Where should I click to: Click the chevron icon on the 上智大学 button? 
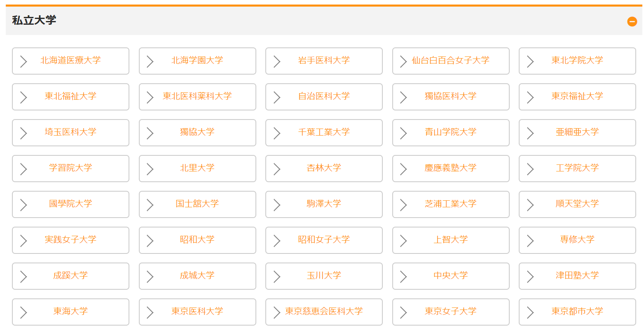click(x=404, y=240)
